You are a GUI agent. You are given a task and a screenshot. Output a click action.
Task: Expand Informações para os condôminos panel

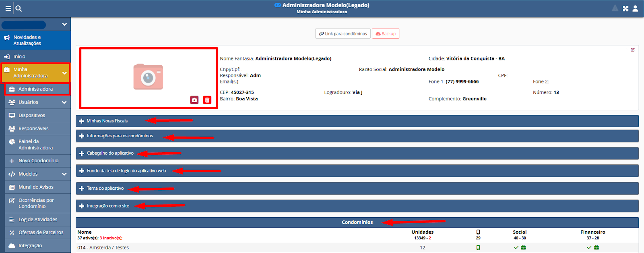tap(120, 136)
